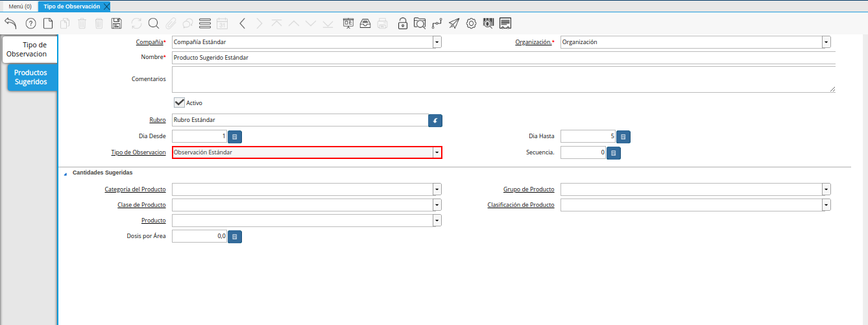
Task: Open the process gear icon in the toolbar
Action: click(x=472, y=23)
